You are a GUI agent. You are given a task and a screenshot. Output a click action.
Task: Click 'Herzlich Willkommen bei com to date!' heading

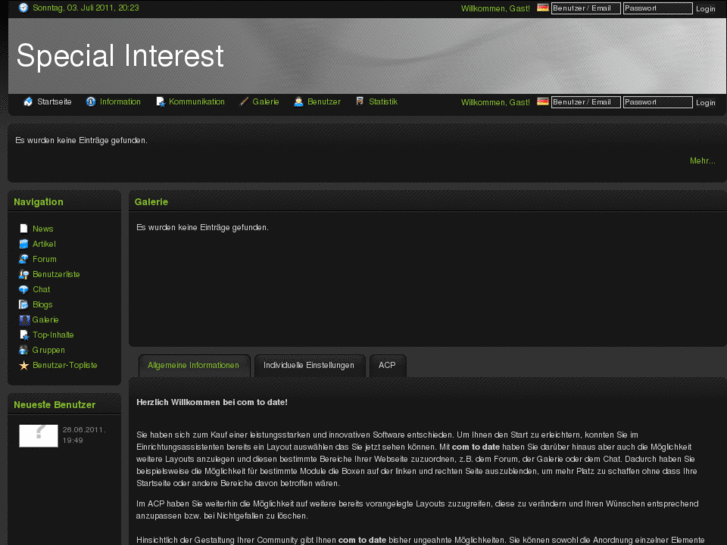click(212, 402)
